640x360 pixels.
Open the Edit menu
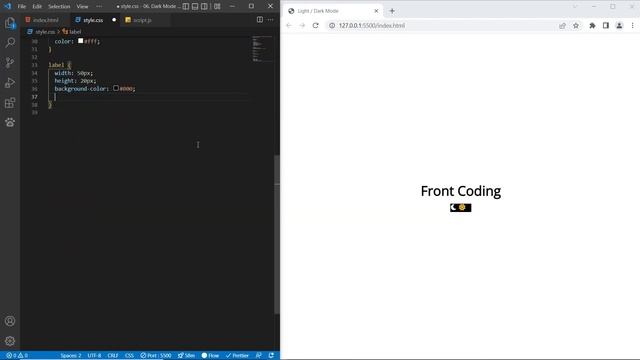point(37,7)
